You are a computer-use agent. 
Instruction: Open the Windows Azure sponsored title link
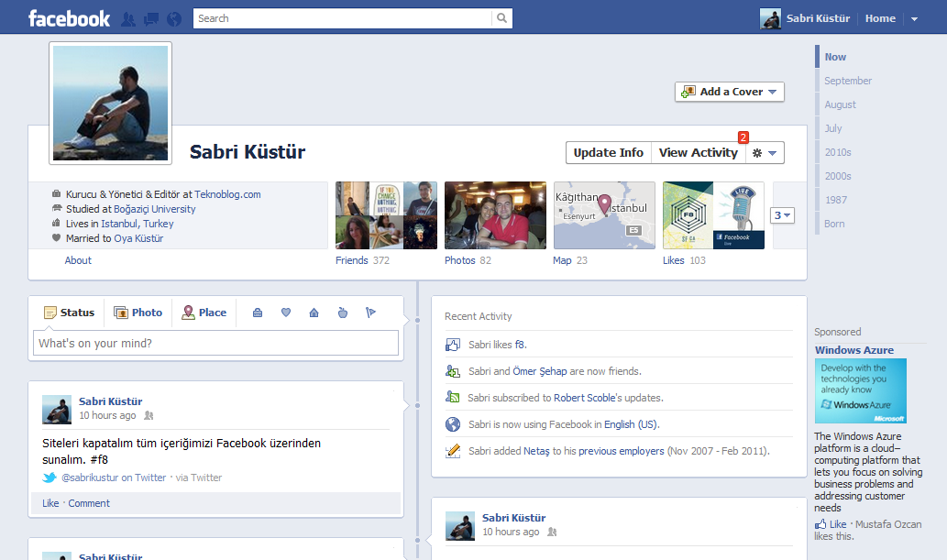(x=854, y=350)
